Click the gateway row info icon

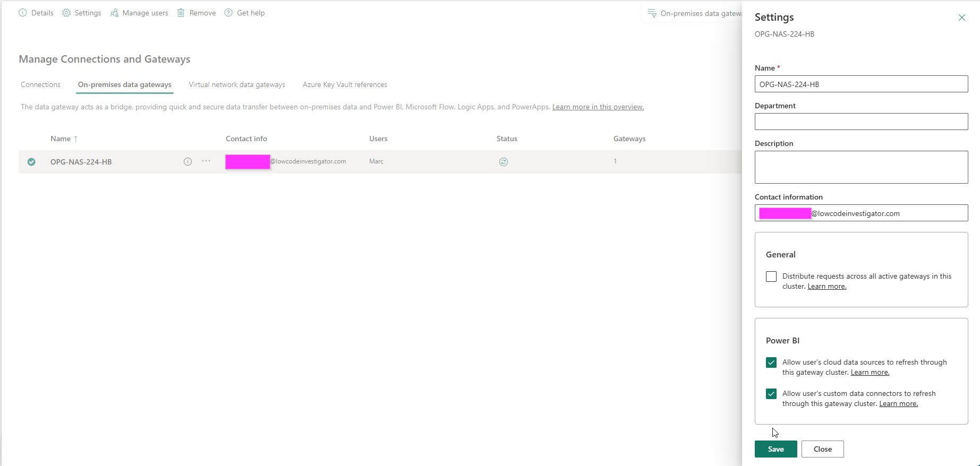pos(188,162)
